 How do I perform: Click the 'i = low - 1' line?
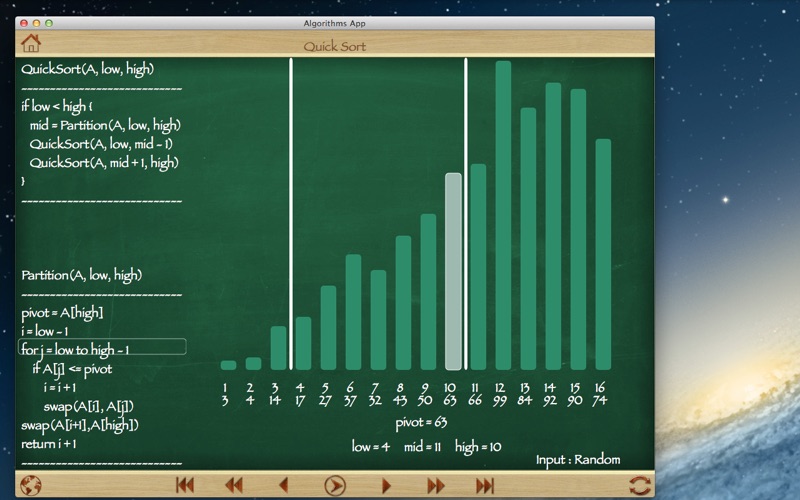coord(44,331)
